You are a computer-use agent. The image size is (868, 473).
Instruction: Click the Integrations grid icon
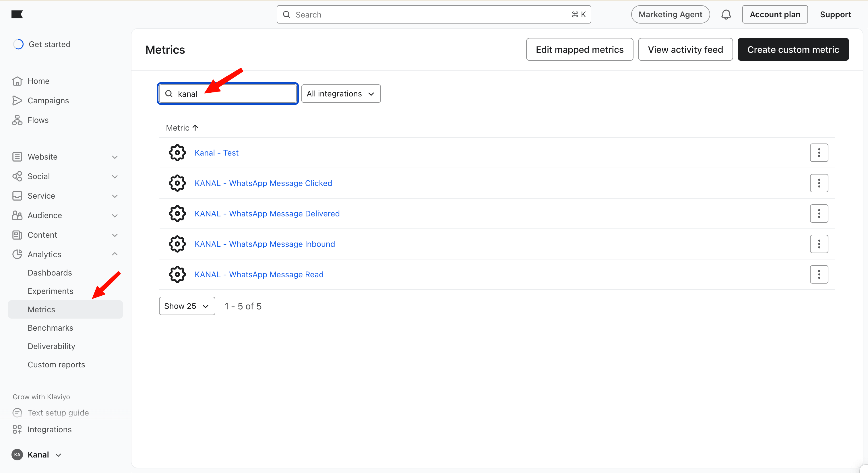click(17, 430)
